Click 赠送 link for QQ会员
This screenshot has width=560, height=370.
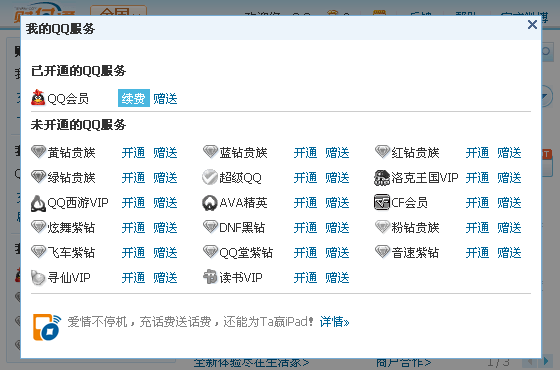[165, 99]
